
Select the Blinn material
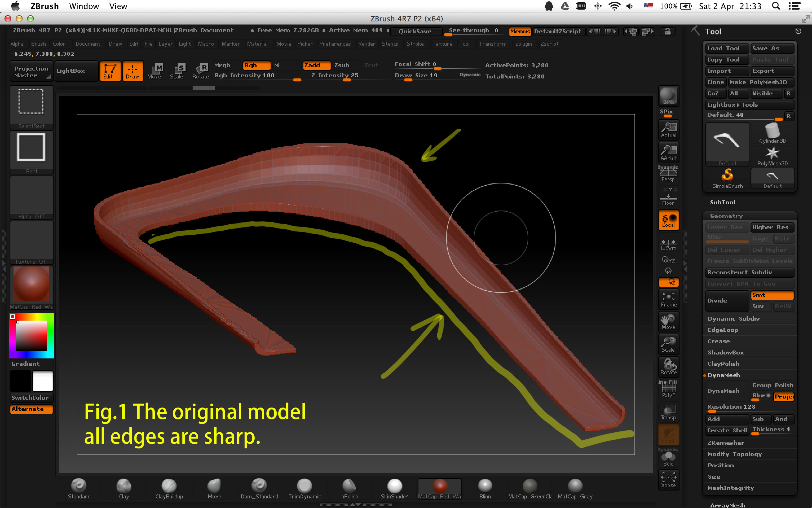tap(485, 489)
